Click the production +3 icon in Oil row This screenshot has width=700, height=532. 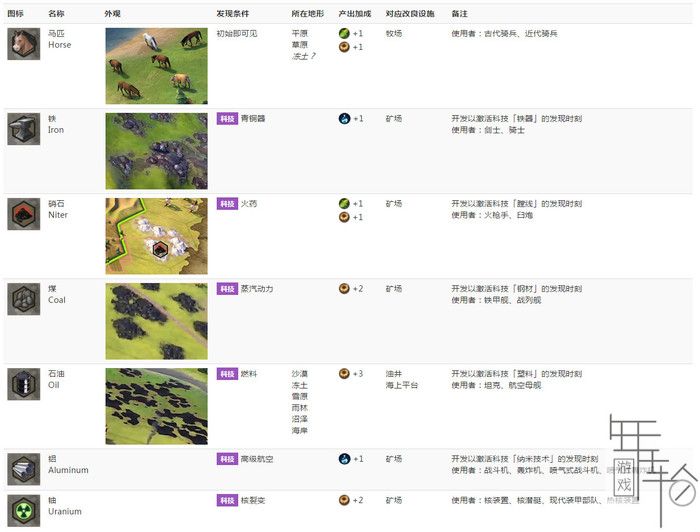[x=344, y=374]
